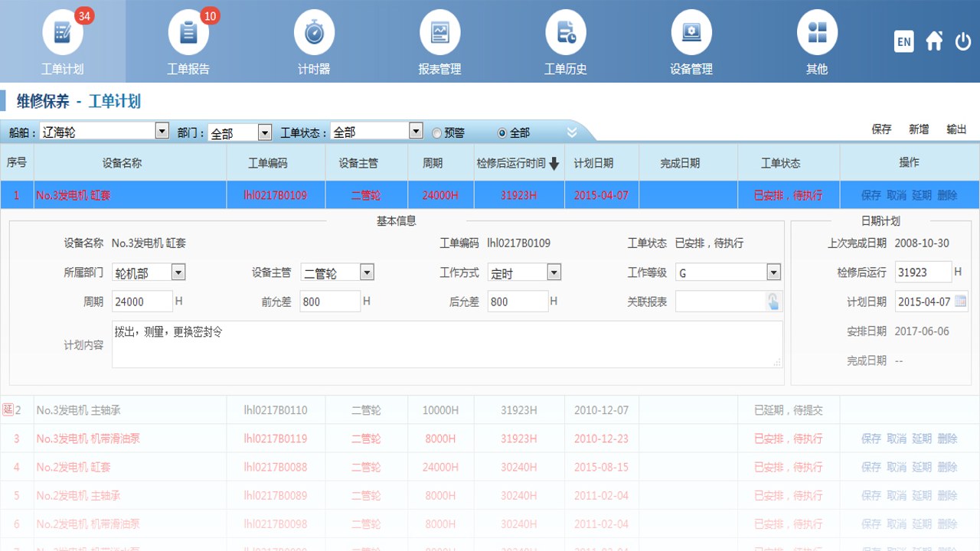Click the 周期 input field with 24000

coord(142,302)
